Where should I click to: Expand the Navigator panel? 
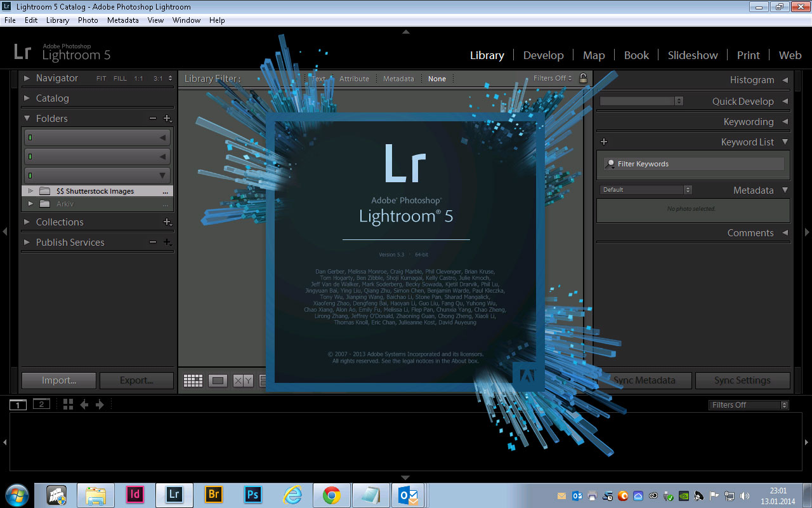click(27, 78)
